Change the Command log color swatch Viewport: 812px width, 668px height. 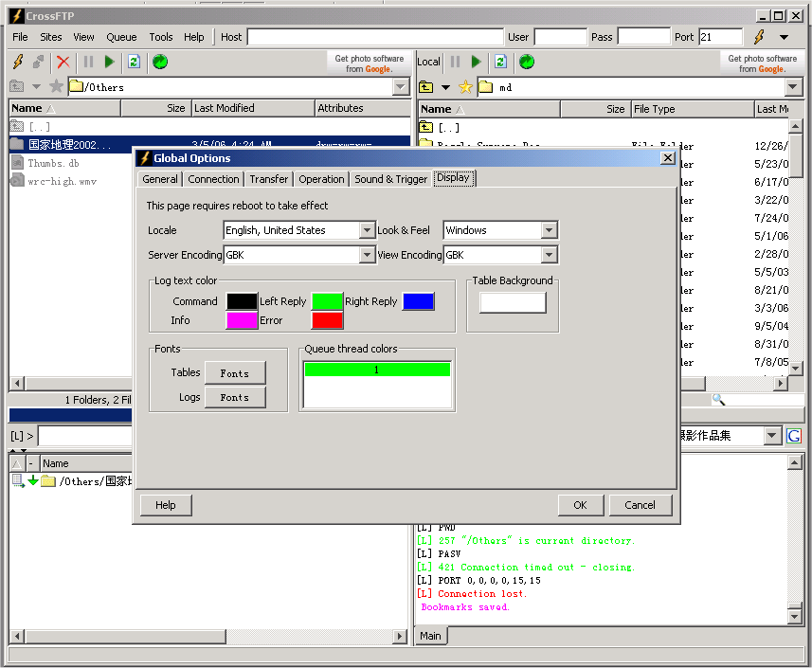242,301
